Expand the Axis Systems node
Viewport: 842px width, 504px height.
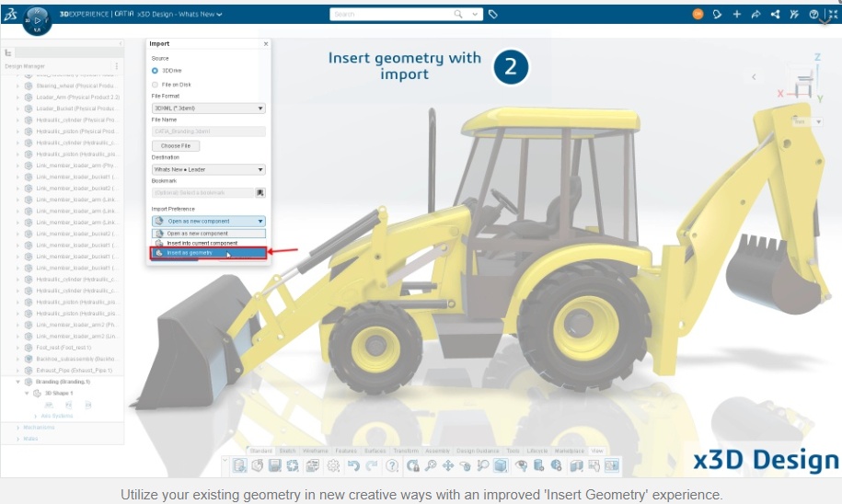coord(36,417)
